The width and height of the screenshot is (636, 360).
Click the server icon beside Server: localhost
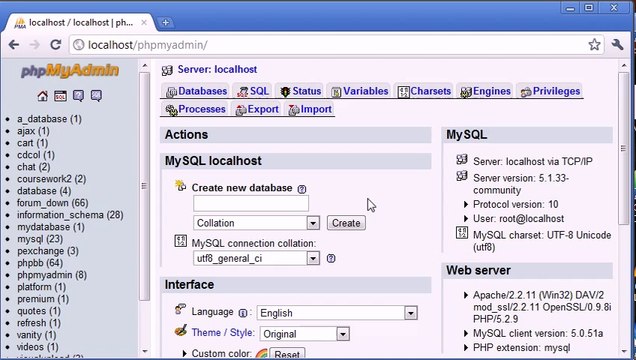[167, 70]
